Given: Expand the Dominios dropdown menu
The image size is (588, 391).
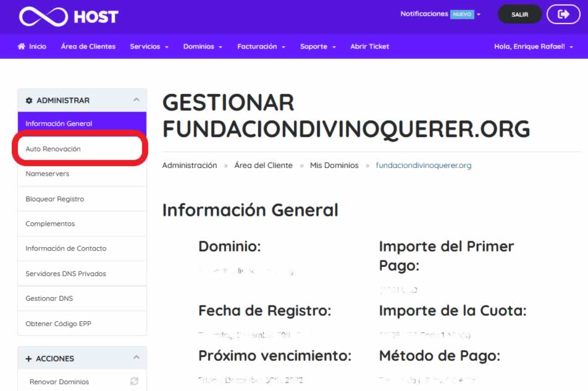Looking at the screenshot, I should coord(203,46).
